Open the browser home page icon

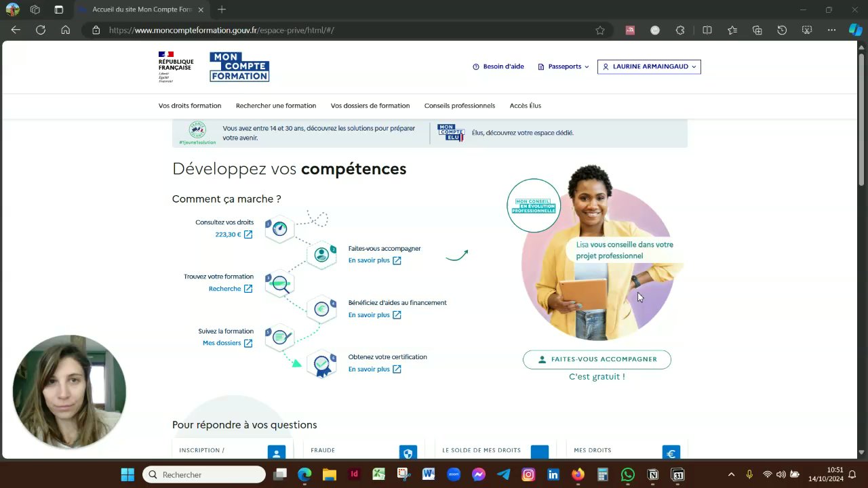(66, 30)
